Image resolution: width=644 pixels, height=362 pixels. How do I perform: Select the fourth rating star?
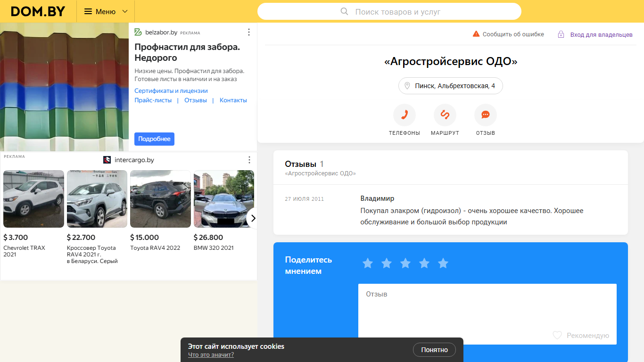(x=424, y=263)
